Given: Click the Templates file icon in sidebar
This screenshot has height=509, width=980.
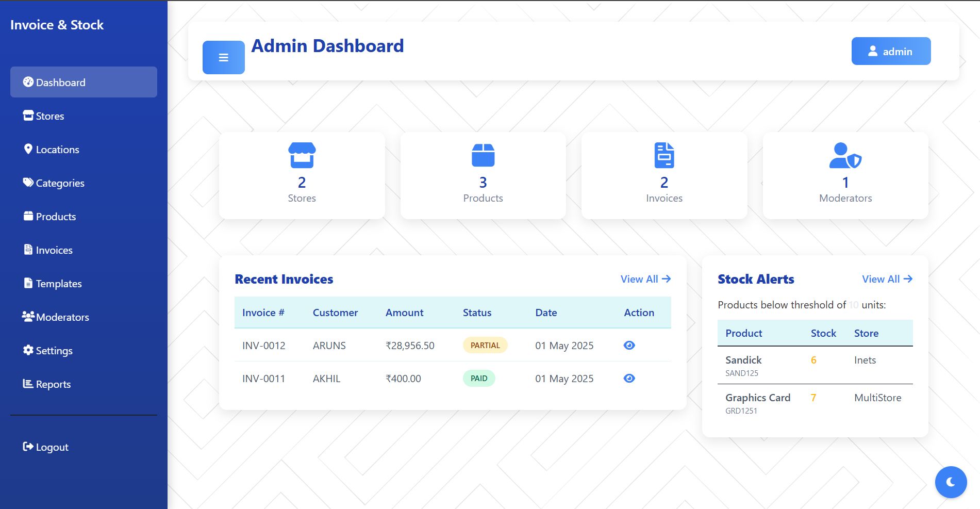Looking at the screenshot, I should [28, 283].
